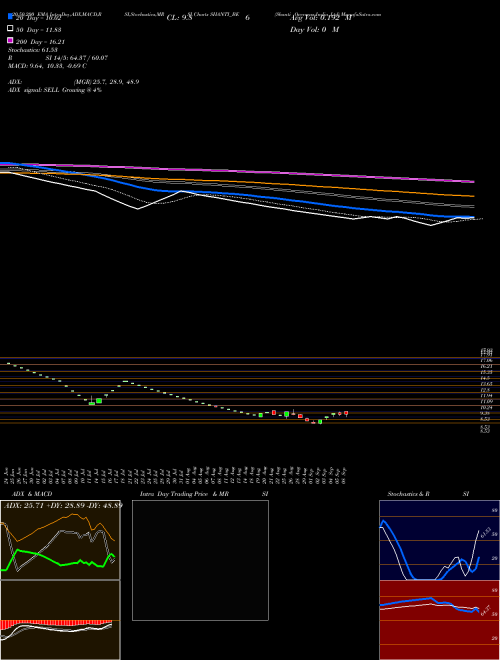This screenshot has width=500, height=660.
Task: Select the '50 Day - 11.83' label
Action: click(38, 30)
